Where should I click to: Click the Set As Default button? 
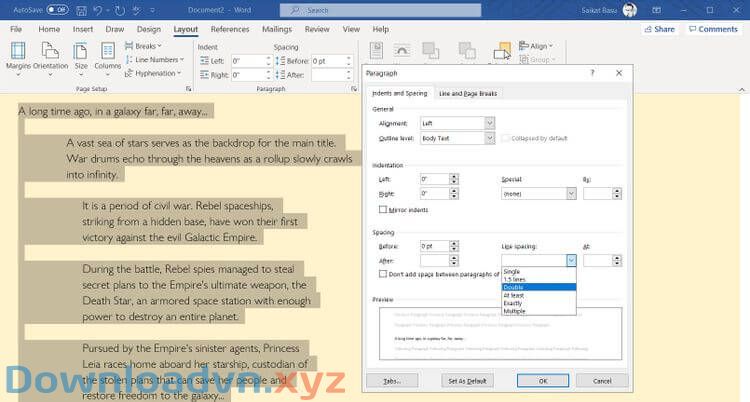(x=467, y=381)
